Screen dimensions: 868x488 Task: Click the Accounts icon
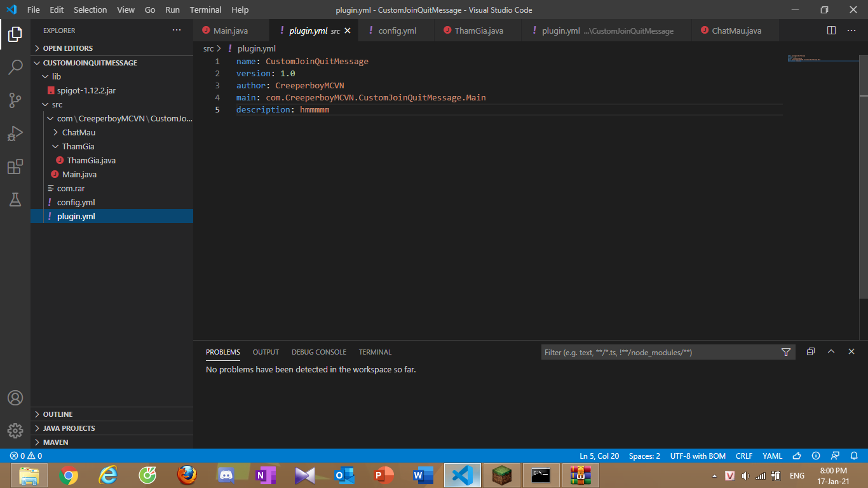click(15, 398)
